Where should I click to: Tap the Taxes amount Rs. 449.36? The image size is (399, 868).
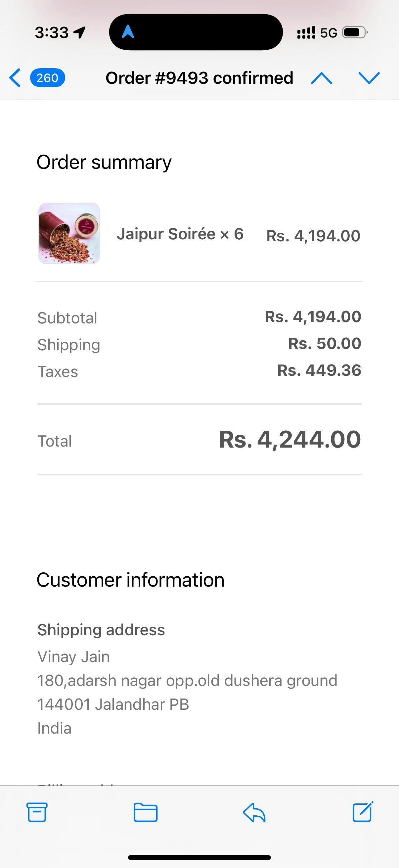tap(319, 370)
